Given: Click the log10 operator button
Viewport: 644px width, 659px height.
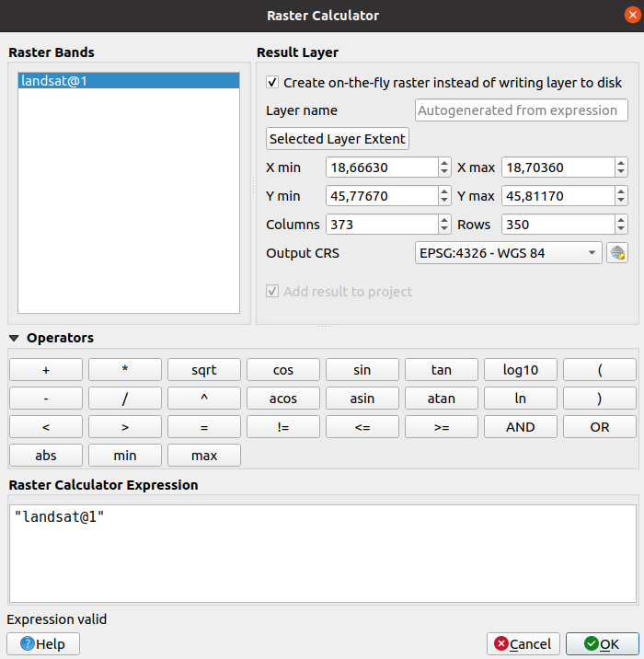Looking at the screenshot, I should click(521, 370).
